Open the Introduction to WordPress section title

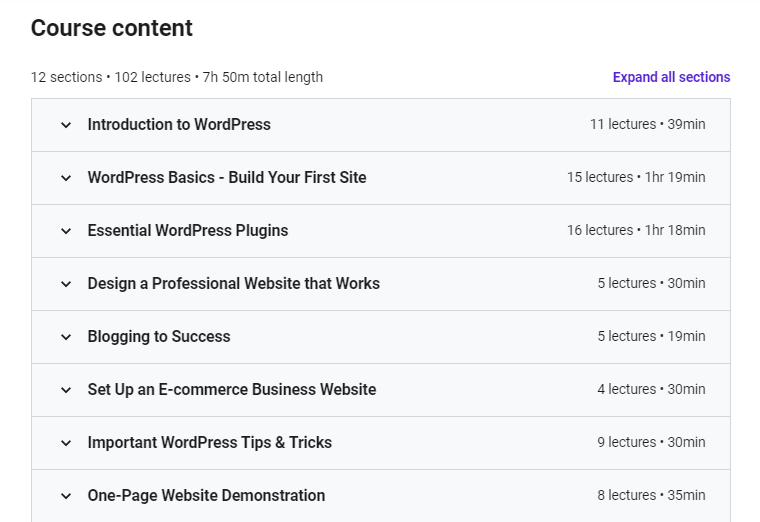[179, 125]
